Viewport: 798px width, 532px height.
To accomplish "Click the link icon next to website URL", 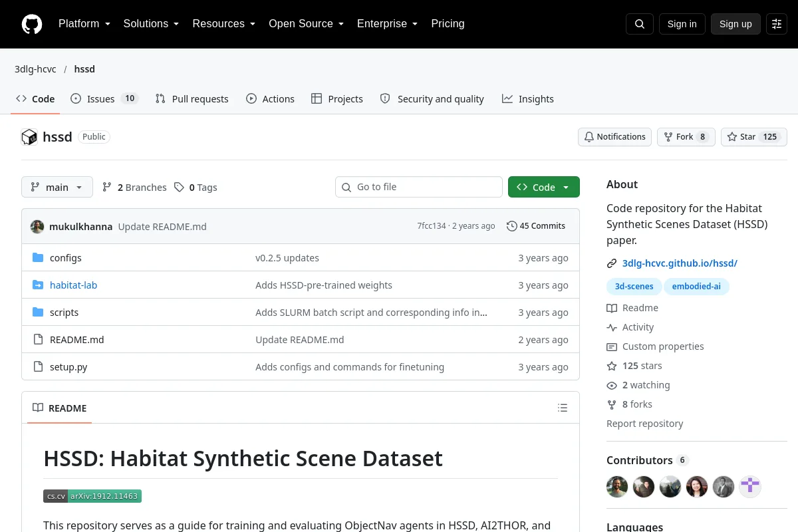I will point(612,263).
